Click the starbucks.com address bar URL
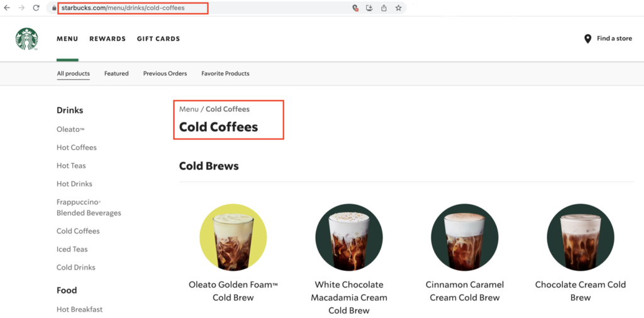Screen dimensions: 644x318 coord(123,8)
